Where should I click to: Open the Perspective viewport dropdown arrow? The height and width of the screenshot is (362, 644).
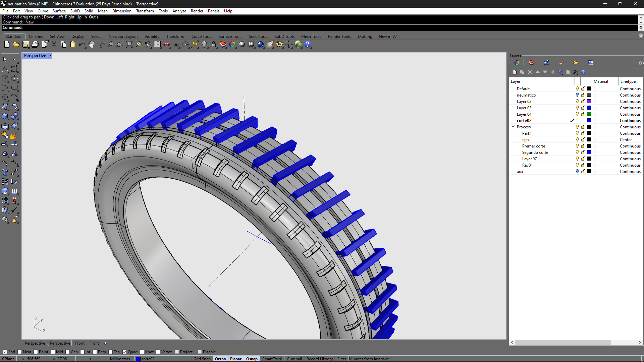tap(50, 56)
